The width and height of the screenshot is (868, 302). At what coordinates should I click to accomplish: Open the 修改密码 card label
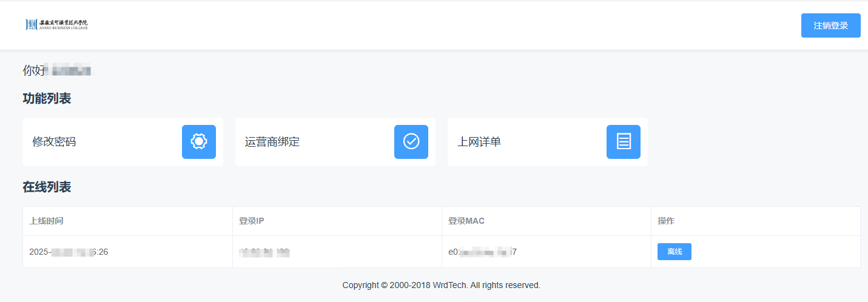pyautogui.click(x=55, y=142)
